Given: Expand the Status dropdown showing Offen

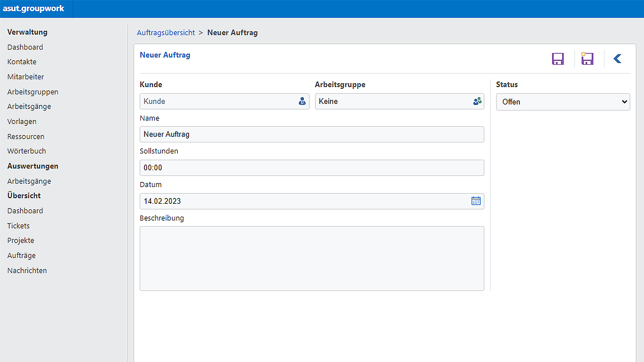Looking at the screenshot, I should tap(563, 102).
